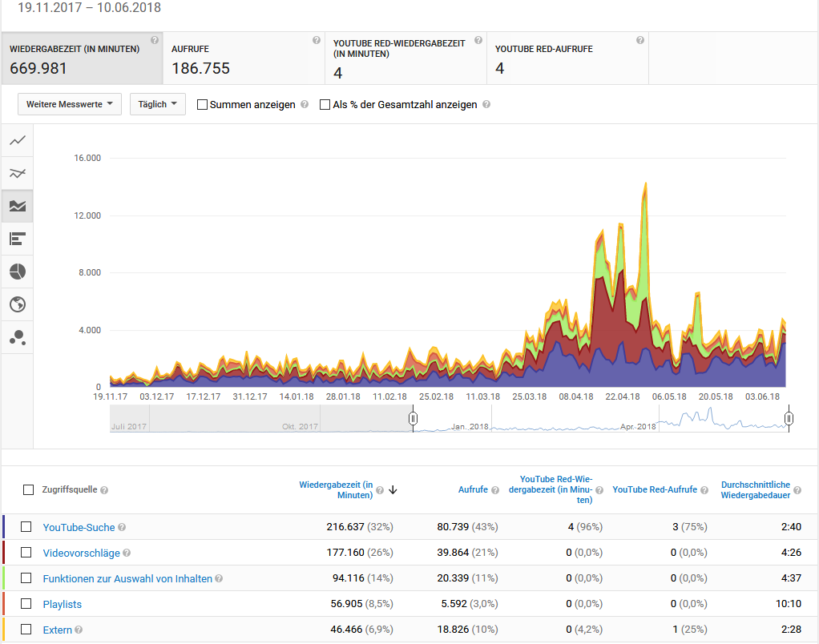819x644 pixels.
Task: Open the Weitere Messwerte dropdown
Action: click(x=70, y=104)
